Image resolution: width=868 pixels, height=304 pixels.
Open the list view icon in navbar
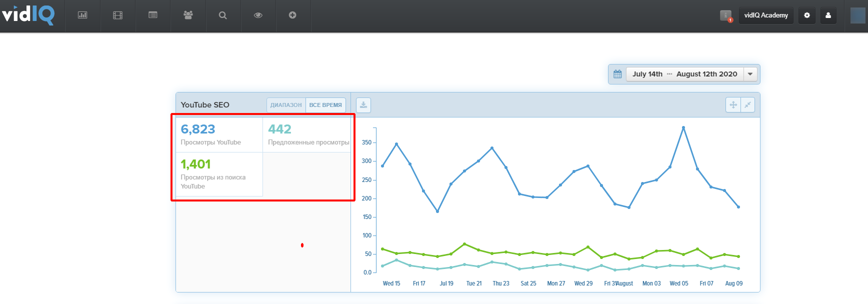pos(153,15)
